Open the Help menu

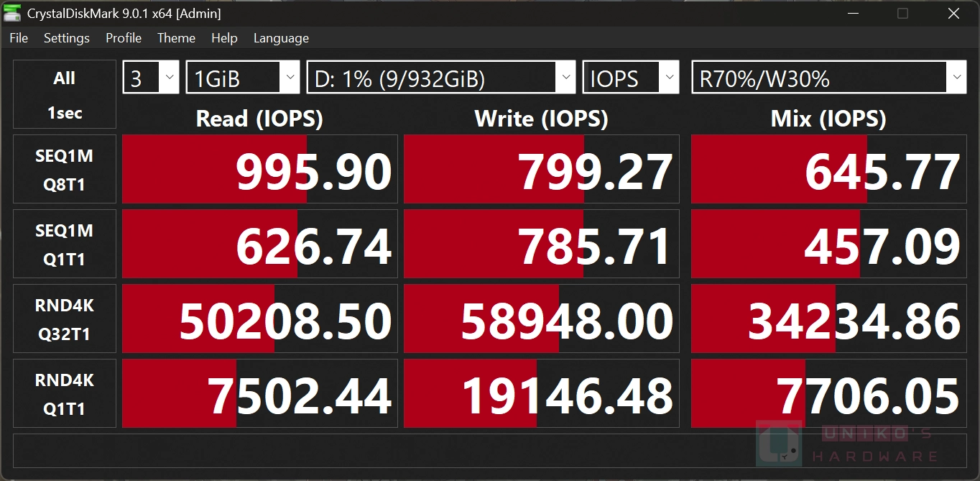click(224, 38)
